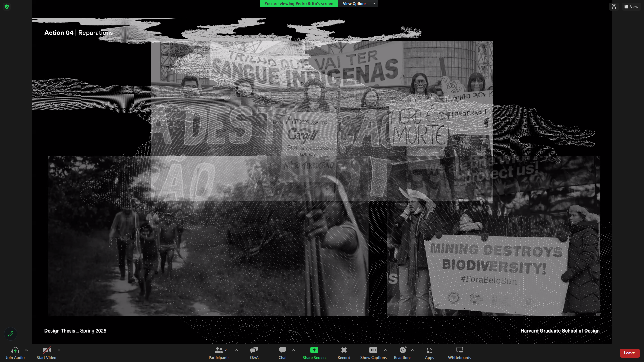Toggle Start Video camera
The width and height of the screenshot is (644, 362).
point(46,353)
